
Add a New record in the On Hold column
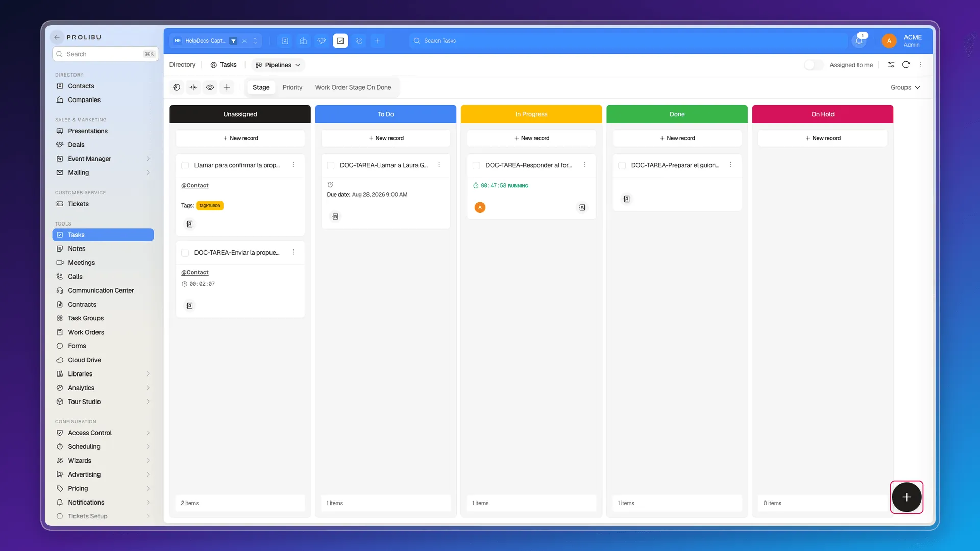[823, 138]
